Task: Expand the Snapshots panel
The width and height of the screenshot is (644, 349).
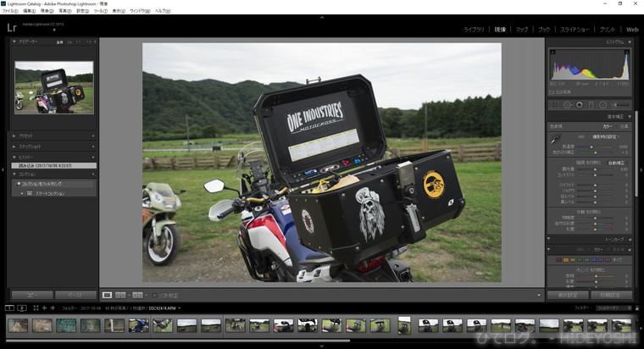Action: (x=14, y=147)
